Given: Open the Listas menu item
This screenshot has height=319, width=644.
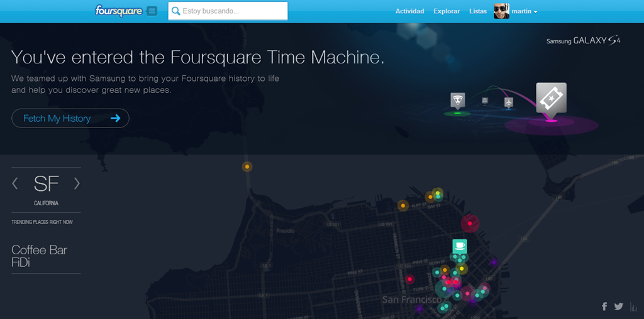Looking at the screenshot, I should click(x=478, y=11).
